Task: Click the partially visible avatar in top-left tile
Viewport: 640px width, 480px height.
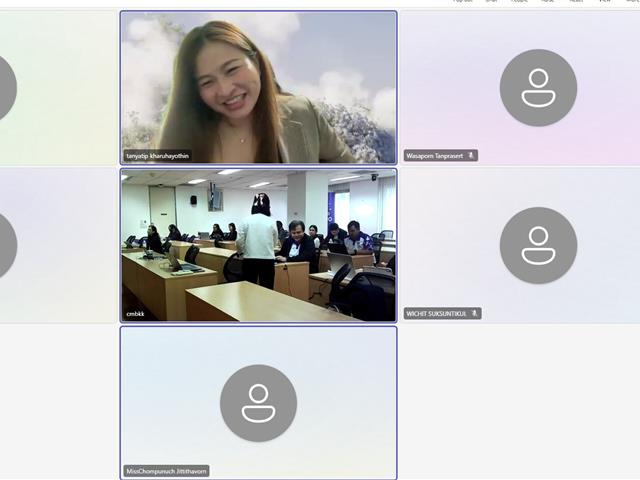Action: [6, 88]
